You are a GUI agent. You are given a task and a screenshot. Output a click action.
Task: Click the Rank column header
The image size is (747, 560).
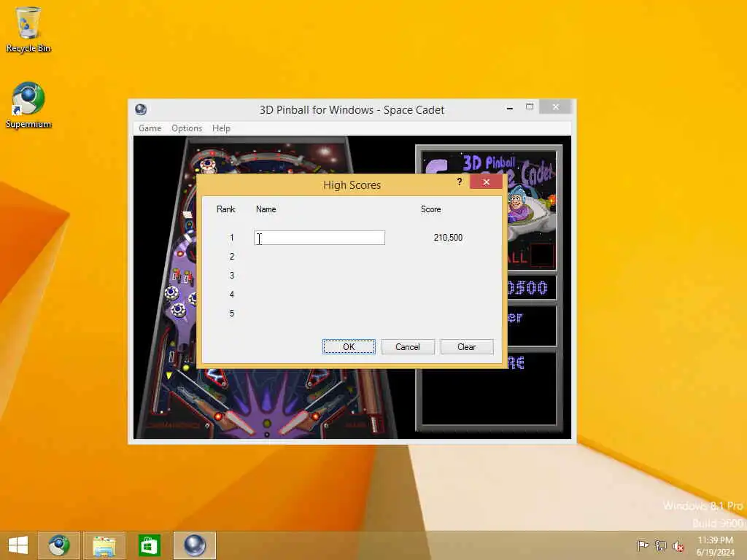(226, 209)
